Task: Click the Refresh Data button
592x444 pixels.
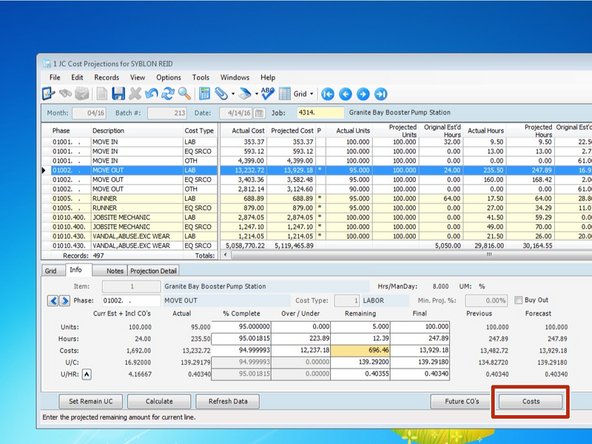Action: [228, 401]
